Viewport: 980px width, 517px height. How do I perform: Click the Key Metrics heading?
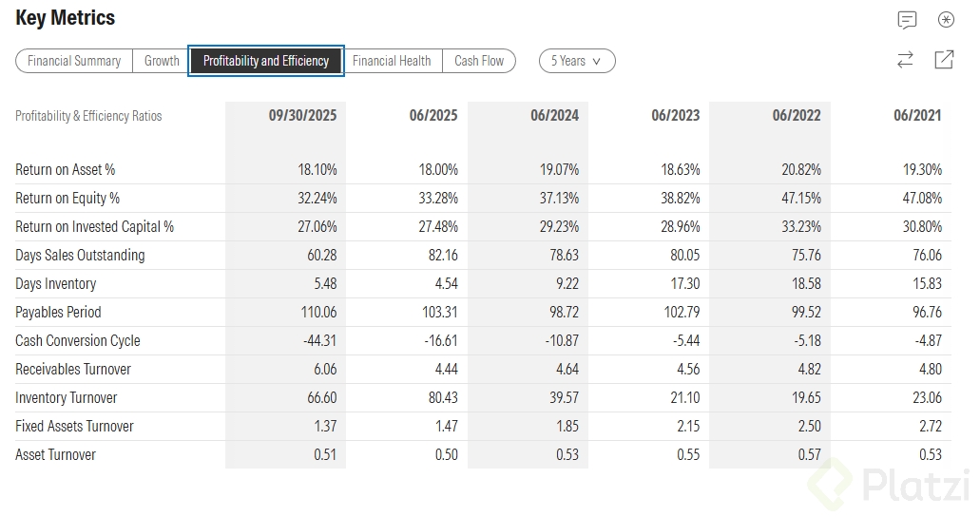(x=66, y=18)
